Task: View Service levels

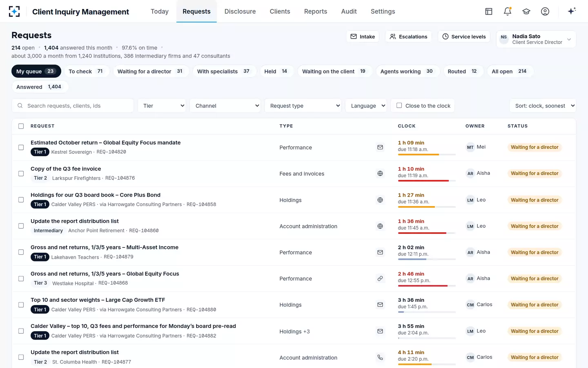Action: 464,36
